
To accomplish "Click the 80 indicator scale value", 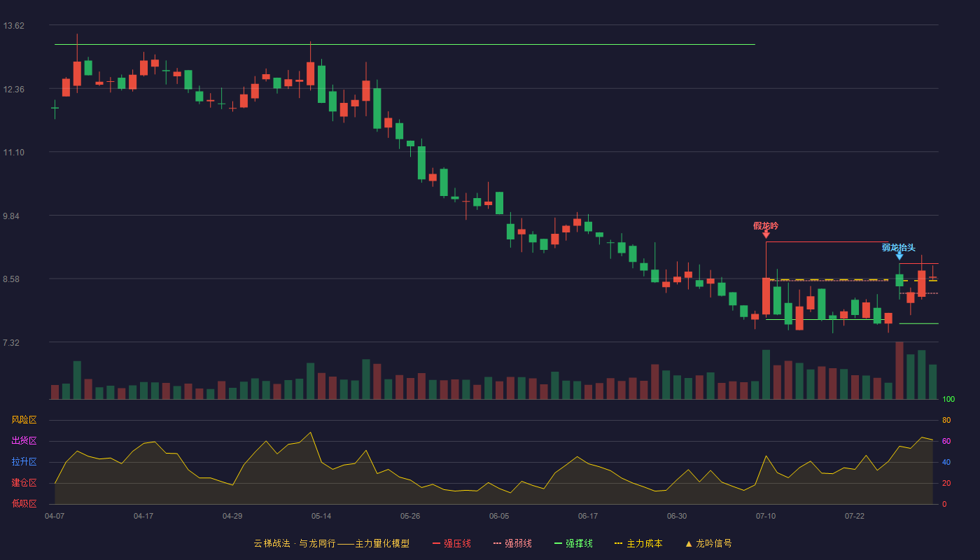I will point(946,420).
